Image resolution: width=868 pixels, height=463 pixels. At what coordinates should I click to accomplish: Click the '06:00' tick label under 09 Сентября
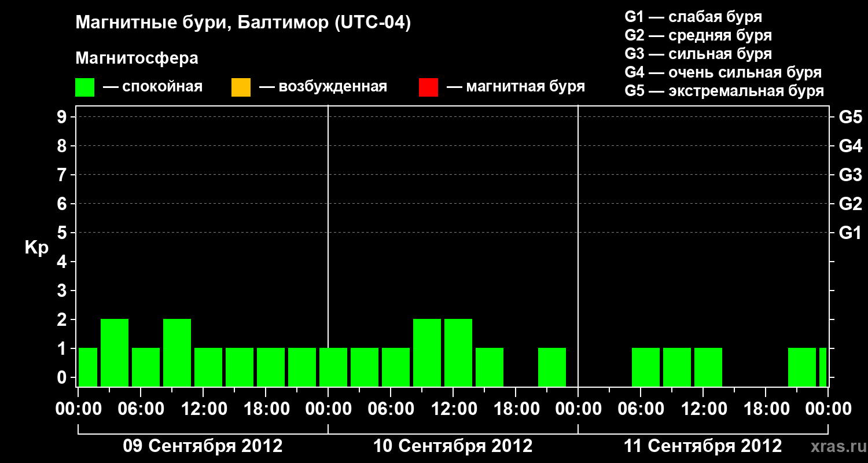tap(141, 409)
